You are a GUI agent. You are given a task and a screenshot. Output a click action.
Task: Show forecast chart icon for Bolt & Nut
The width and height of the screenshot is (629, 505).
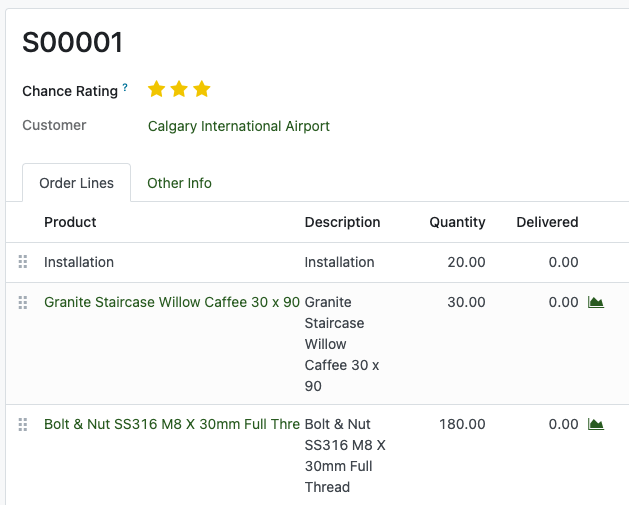pyautogui.click(x=596, y=424)
